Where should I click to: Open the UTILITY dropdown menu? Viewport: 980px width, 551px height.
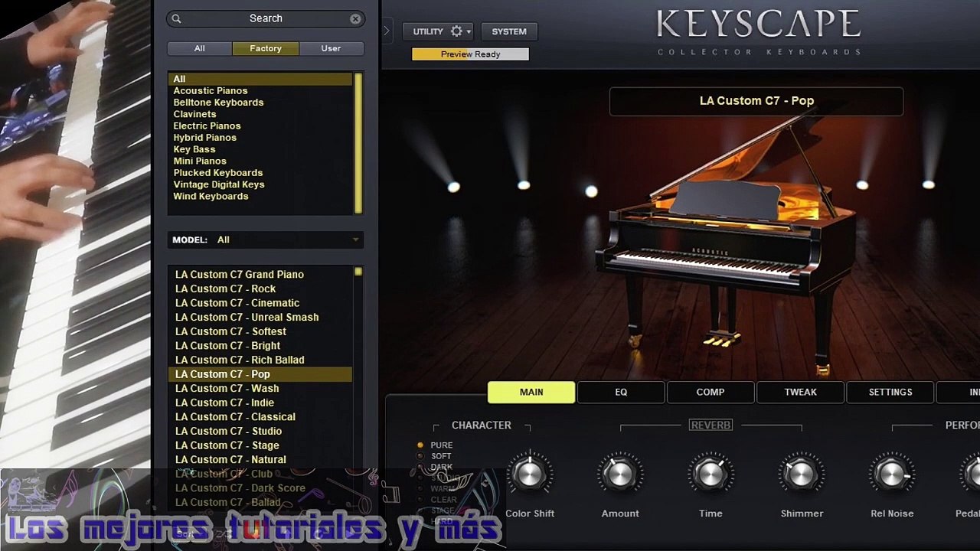(x=438, y=31)
